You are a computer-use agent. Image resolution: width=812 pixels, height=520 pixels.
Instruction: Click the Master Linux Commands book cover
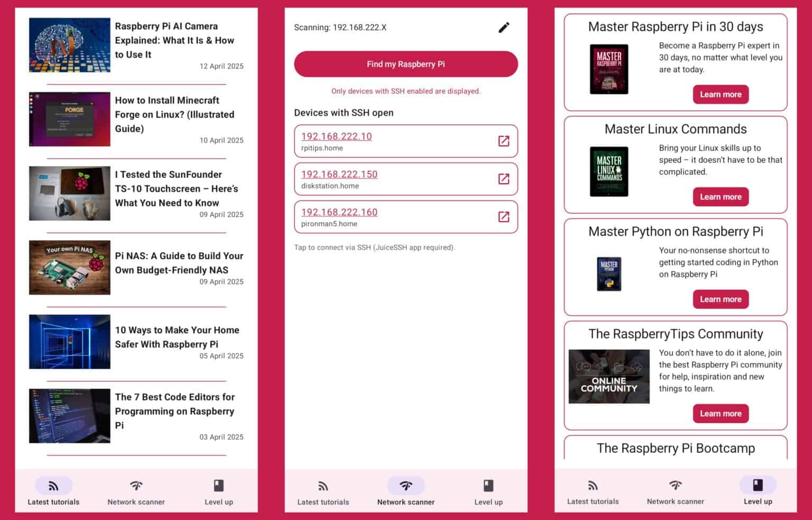[x=609, y=171]
